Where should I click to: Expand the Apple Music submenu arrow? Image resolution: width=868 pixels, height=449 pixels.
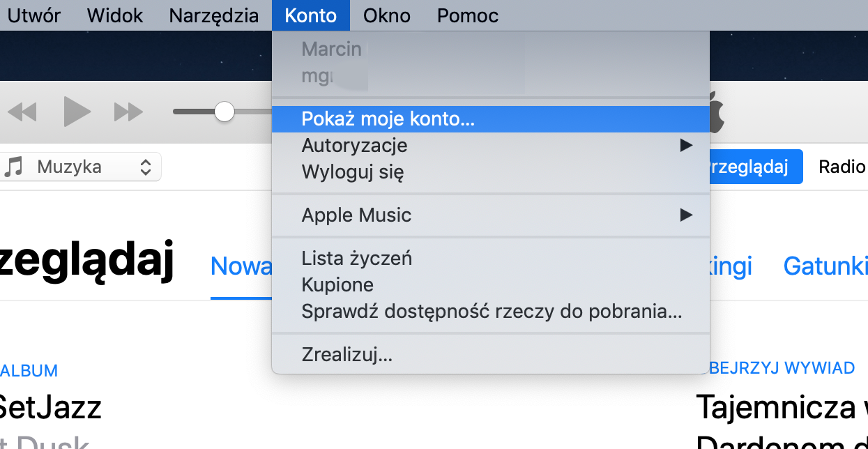tap(686, 215)
